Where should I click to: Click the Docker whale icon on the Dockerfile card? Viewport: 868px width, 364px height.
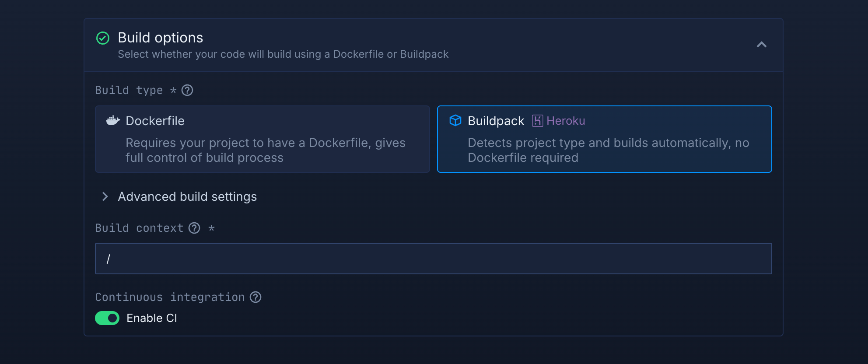point(112,121)
